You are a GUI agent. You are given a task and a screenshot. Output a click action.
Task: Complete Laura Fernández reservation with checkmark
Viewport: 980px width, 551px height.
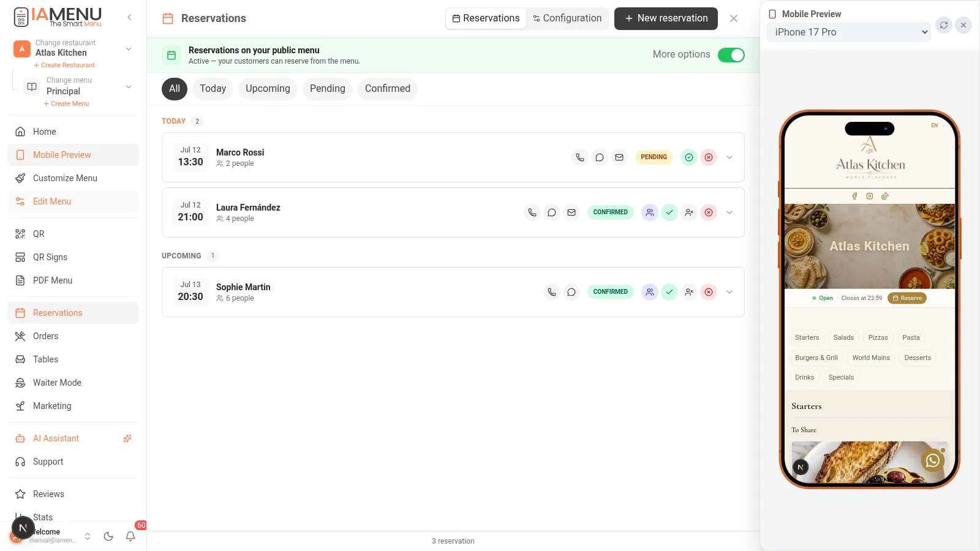pos(669,212)
